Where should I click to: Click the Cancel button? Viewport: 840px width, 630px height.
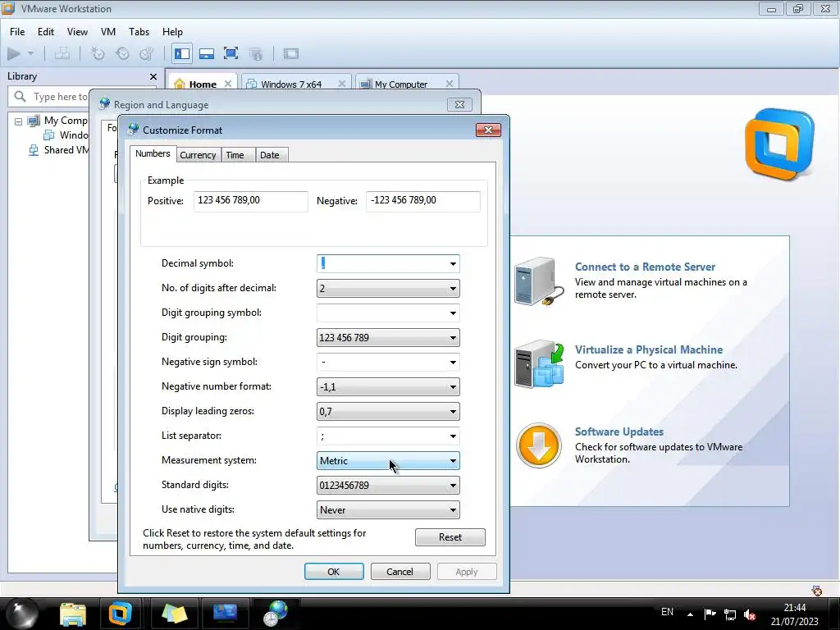click(x=399, y=572)
